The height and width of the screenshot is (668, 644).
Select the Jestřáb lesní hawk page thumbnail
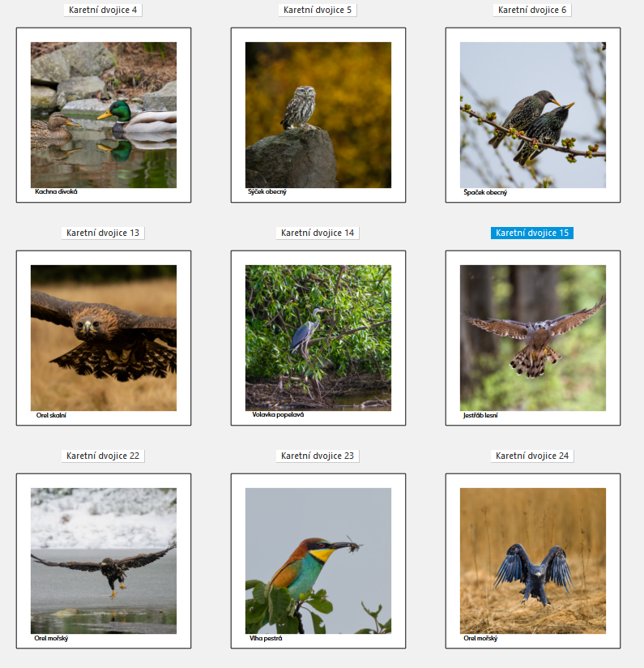pos(533,338)
